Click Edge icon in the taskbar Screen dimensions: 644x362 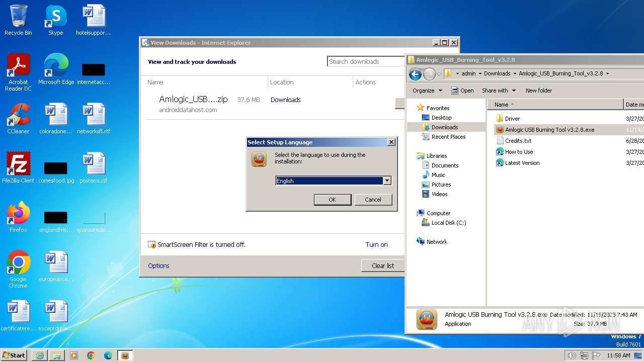(x=108, y=355)
